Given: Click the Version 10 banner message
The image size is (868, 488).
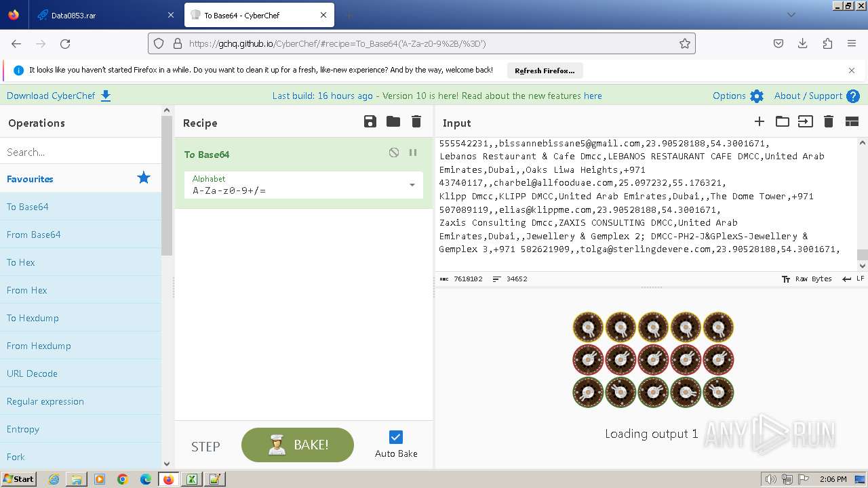Looking at the screenshot, I should point(437,96).
